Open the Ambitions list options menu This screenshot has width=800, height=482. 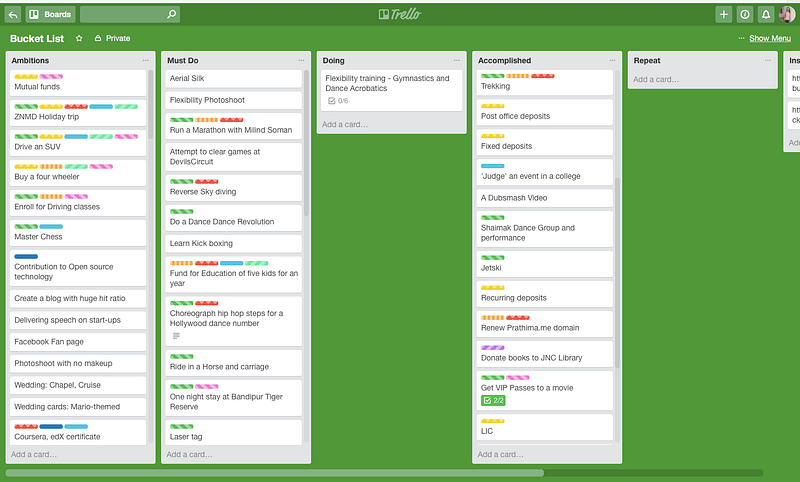(x=145, y=61)
